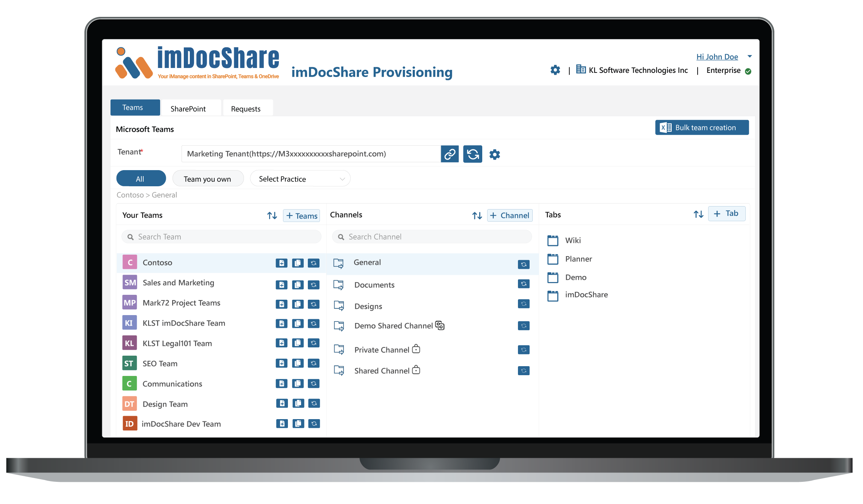Click copy icon for Contoso team

click(x=298, y=263)
